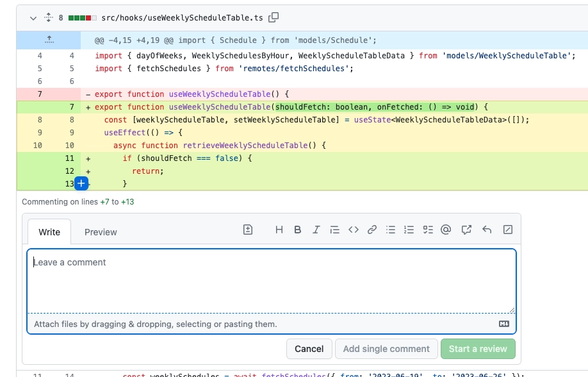Viewport: 588px width, 377px height.
Task: Expand hidden lines above the hunk header
Action: [x=49, y=40]
